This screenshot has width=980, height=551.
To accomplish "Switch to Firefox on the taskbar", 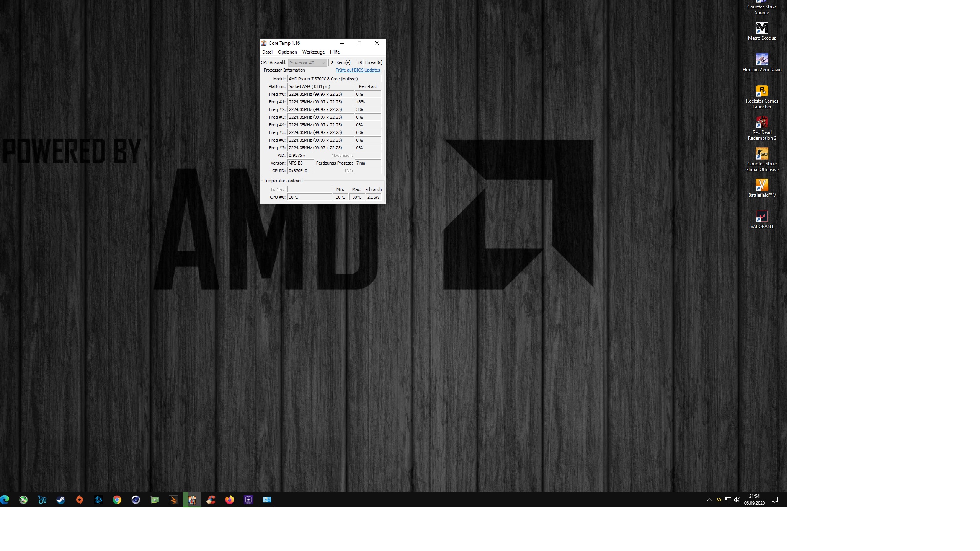I will coord(230,500).
